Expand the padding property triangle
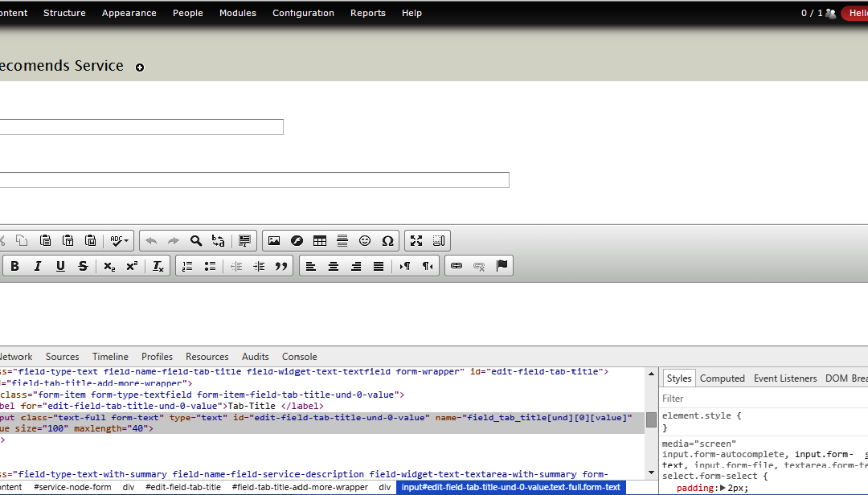The width and height of the screenshot is (868, 495). coord(723,488)
